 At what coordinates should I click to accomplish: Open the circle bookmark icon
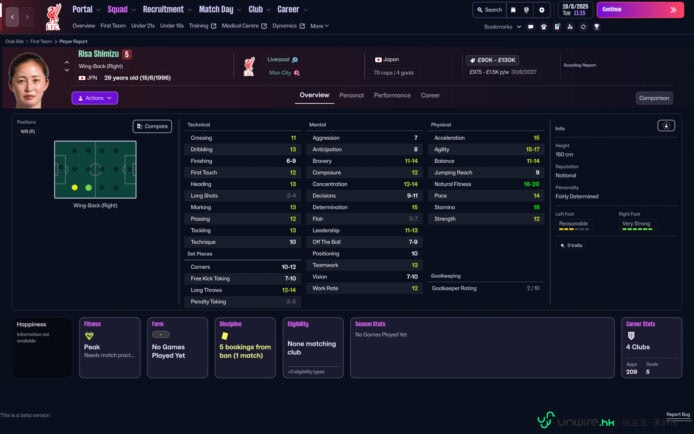[583, 27]
